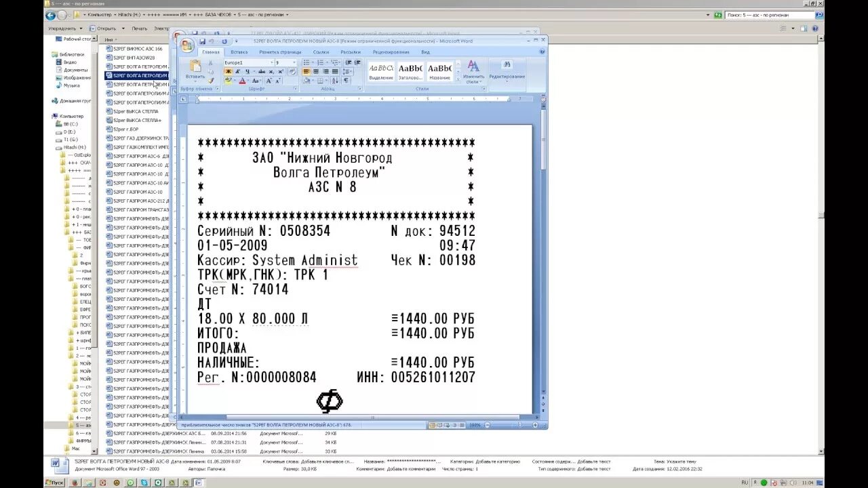
Task: Open the font name dropdown Europe1
Action: coord(272,62)
